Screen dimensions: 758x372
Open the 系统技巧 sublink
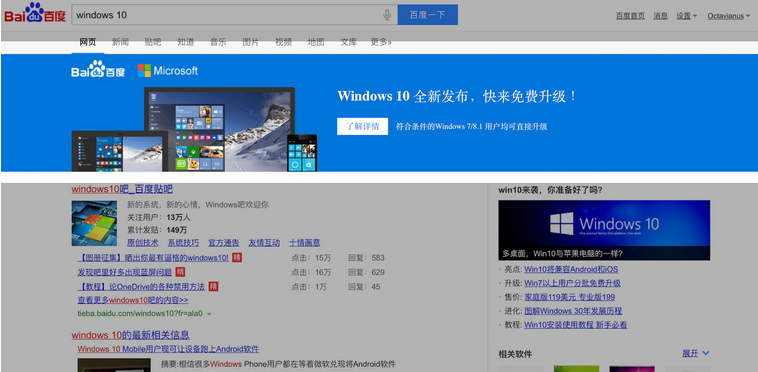183,243
